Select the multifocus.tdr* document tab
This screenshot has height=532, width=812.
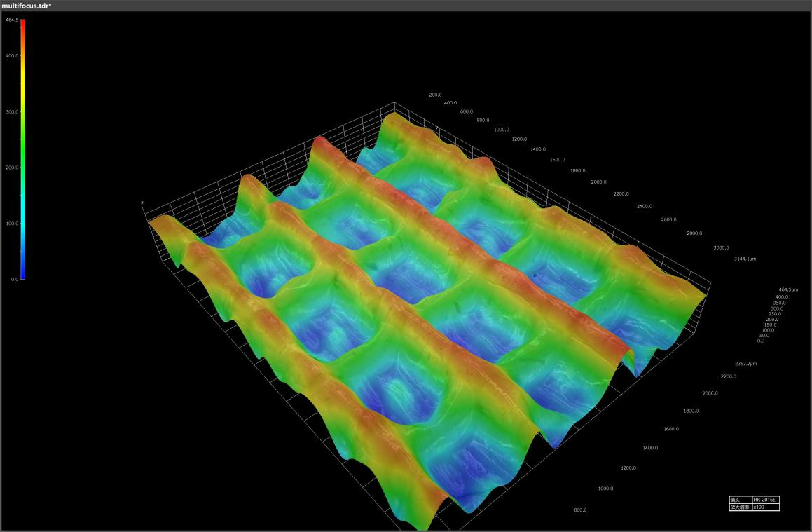(x=27, y=6)
